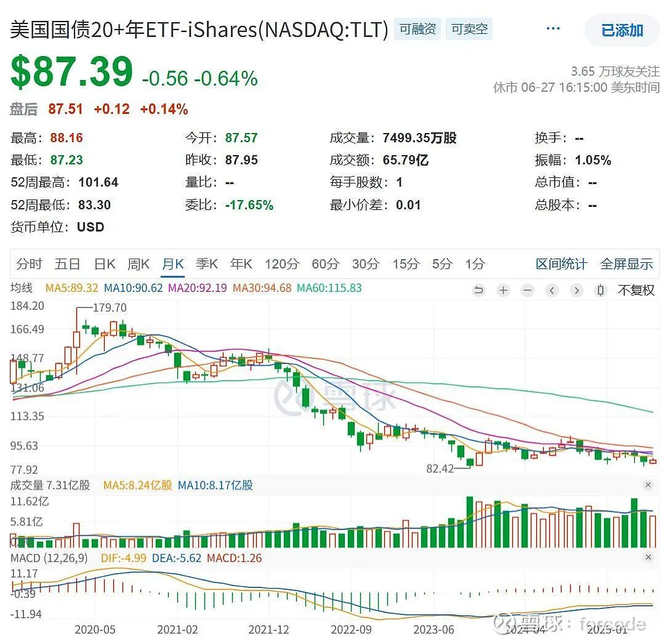Open the 季K chart tab

[207, 264]
